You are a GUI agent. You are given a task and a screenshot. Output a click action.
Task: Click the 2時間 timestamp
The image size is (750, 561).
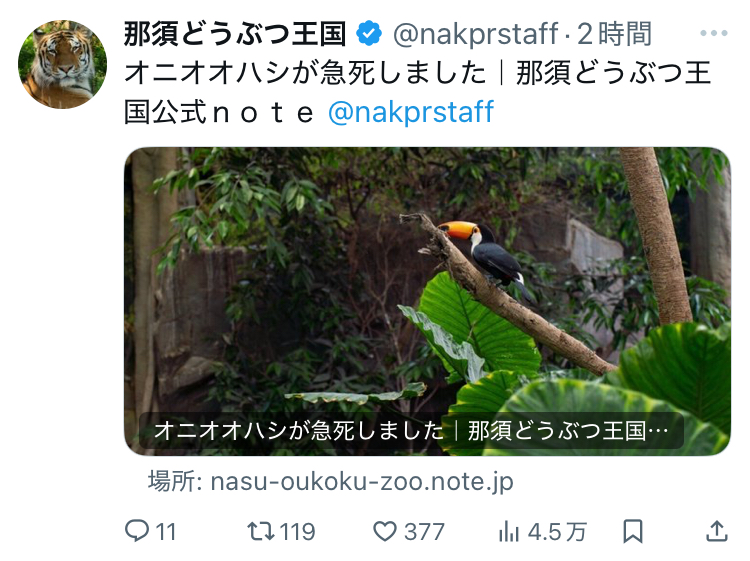pyautogui.click(x=614, y=34)
